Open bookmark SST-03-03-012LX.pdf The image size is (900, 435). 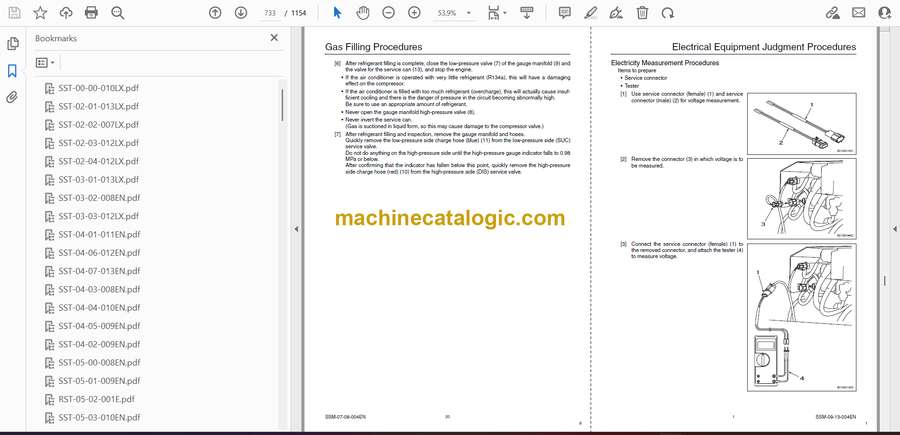[x=98, y=216]
